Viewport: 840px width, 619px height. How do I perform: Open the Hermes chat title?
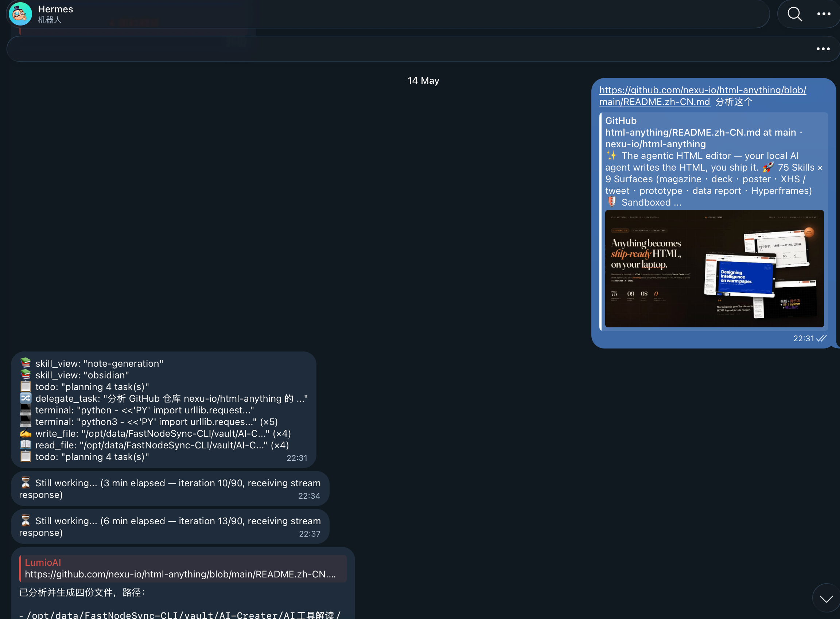55,9
